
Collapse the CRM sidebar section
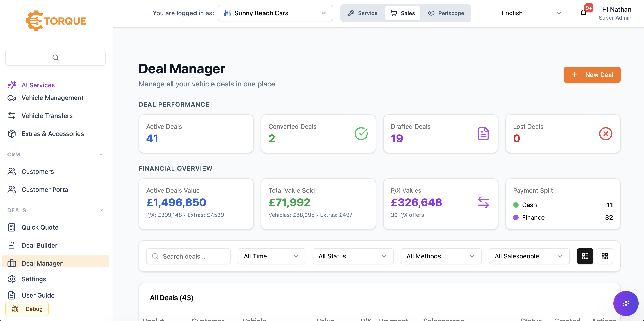(x=101, y=155)
